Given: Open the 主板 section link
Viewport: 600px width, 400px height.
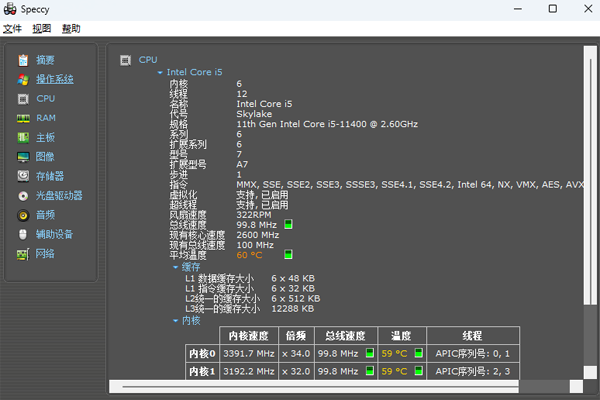Looking at the screenshot, I should pos(45,137).
